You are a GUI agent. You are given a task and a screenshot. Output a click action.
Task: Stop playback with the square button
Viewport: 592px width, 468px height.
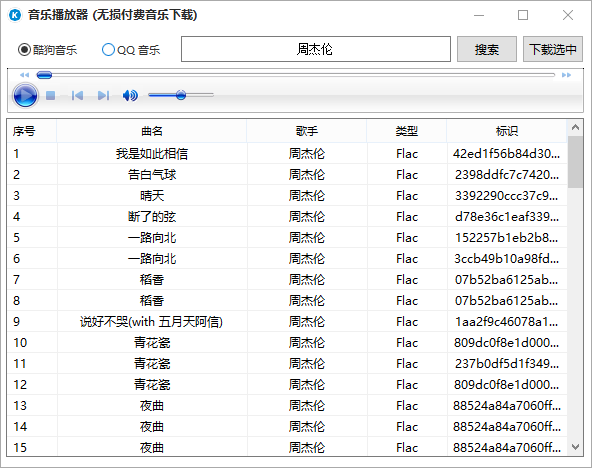pyautogui.click(x=51, y=95)
